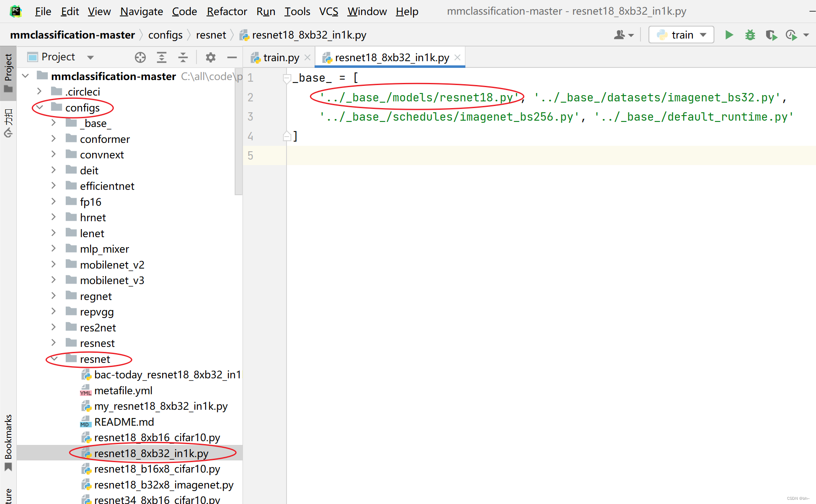Open the Project view selector dropdown
The height and width of the screenshot is (504, 816).
[61, 57]
